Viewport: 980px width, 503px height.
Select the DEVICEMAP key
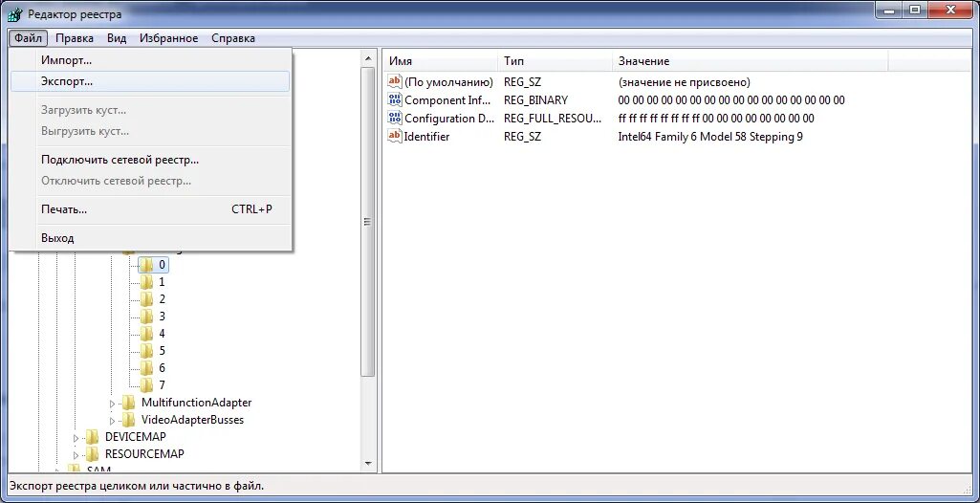pyautogui.click(x=135, y=437)
